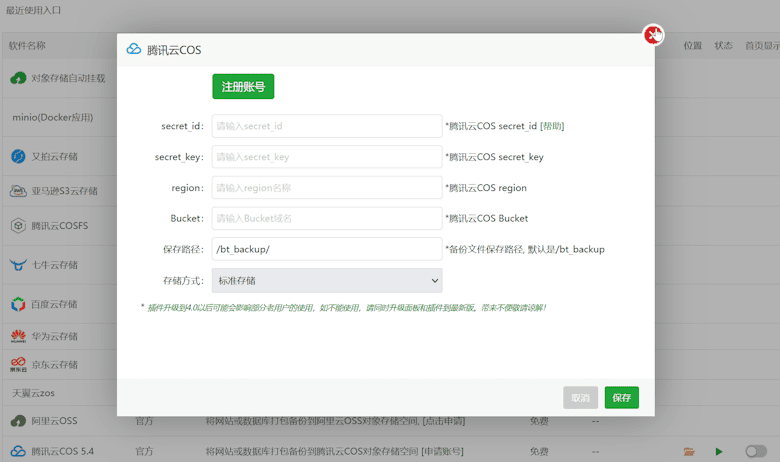Click 对象存储自动挂载 name text
780x462 pixels.
point(68,78)
